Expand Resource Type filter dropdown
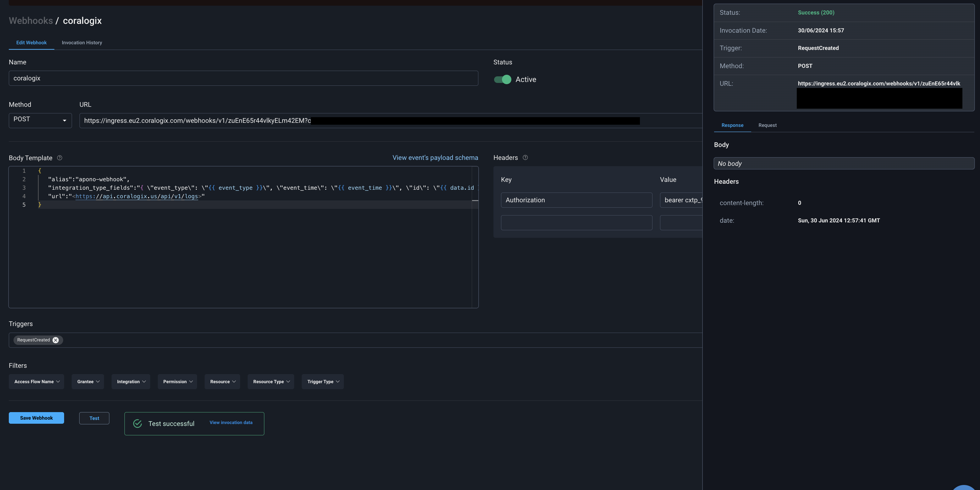This screenshot has width=980, height=490. [271, 381]
